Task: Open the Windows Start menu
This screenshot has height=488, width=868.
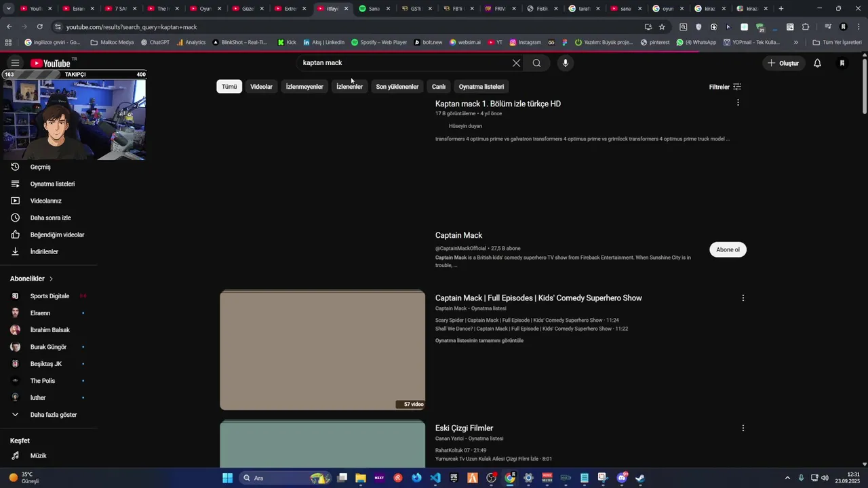Action: pos(228,478)
